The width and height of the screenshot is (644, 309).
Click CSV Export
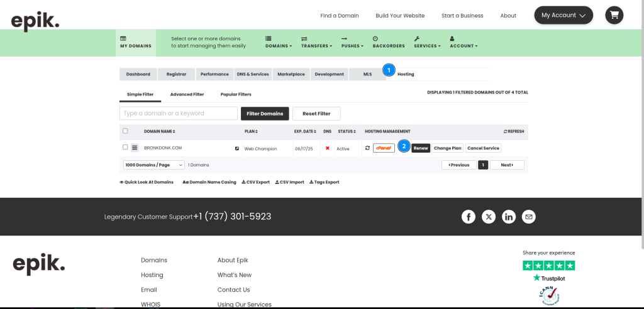coord(255,182)
